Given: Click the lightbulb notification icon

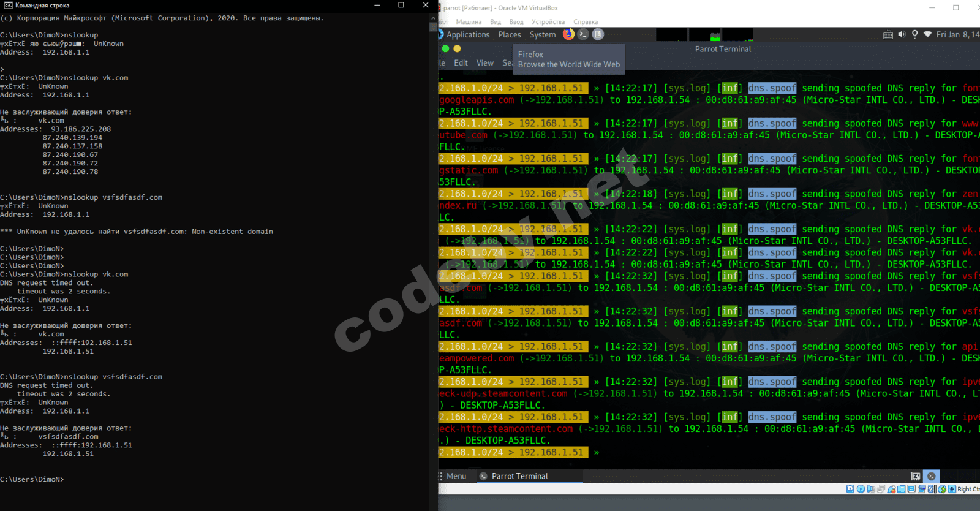Looking at the screenshot, I should coord(914,34).
